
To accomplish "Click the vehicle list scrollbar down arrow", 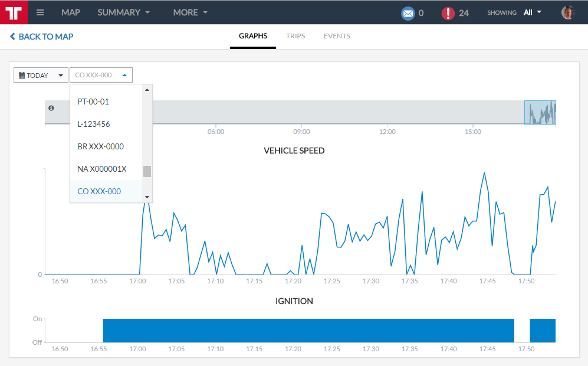I will click(x=147, y=197).
